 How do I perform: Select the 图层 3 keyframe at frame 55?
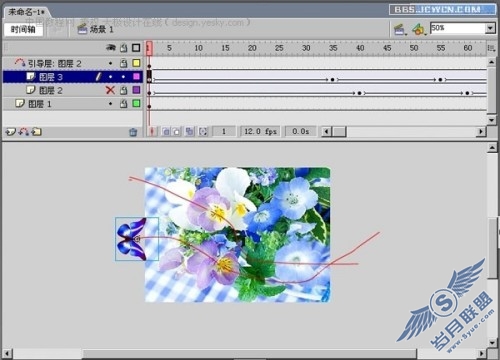(440, 80)
